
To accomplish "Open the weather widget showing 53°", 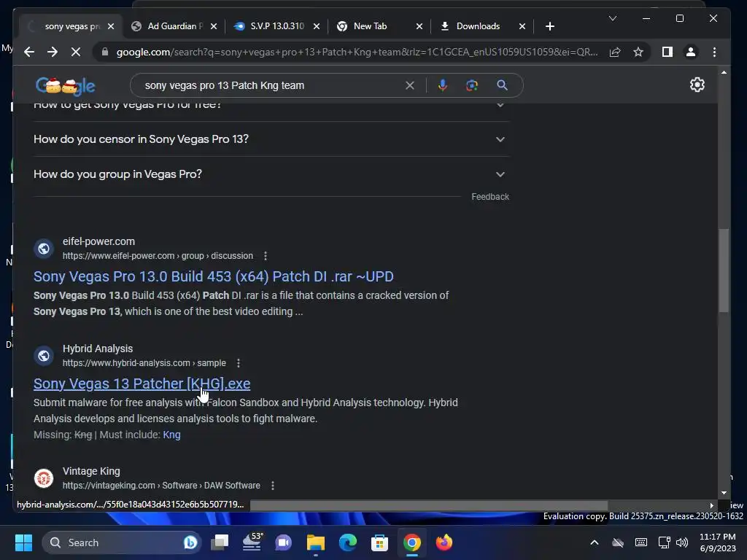I will click(252, 542).
